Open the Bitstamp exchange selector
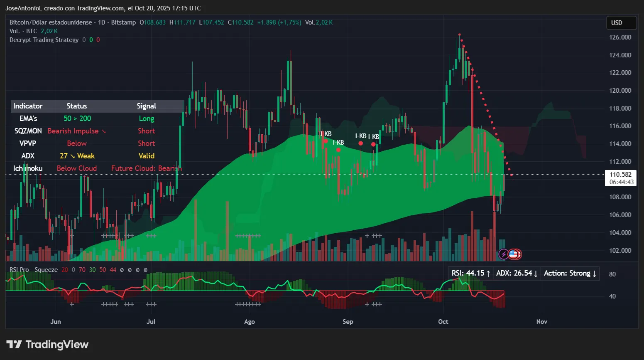The height and width of the screenshot is (360, 644). tap(123, 22)
